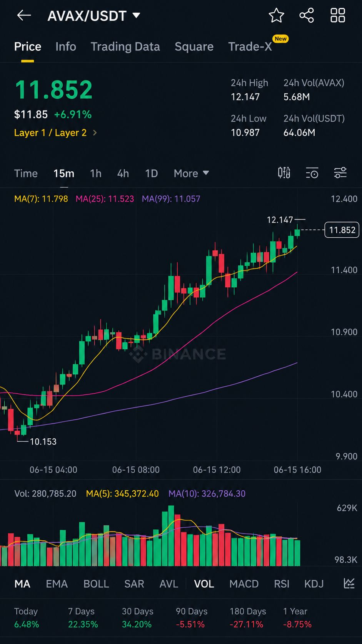Open the drawing tools icon beside candlestick icon
The height and width of the screenshot is (644, 362).
coord(312,173)
